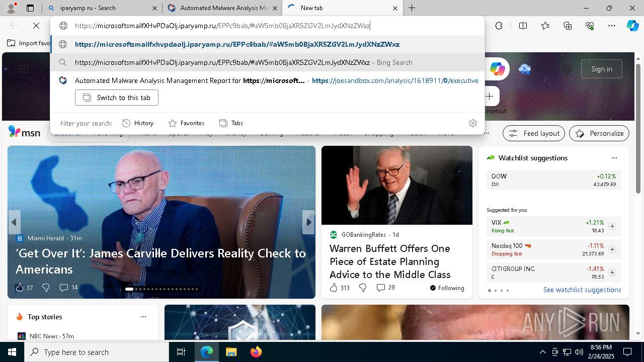Image resolution: width=644 pixels, height=362 pixels.
Task: Open the Browser essentials heart icon
Action: click(x=590, y=26)
